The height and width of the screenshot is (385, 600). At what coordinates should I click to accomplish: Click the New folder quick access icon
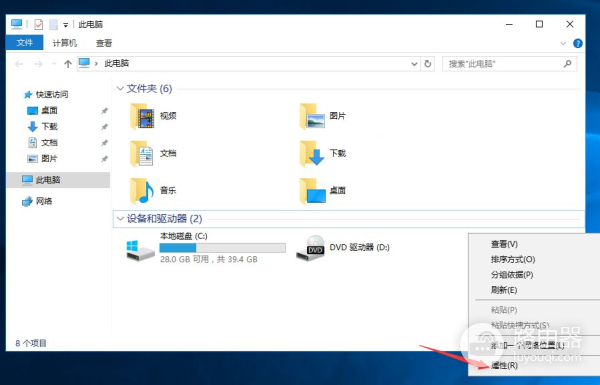53,24
